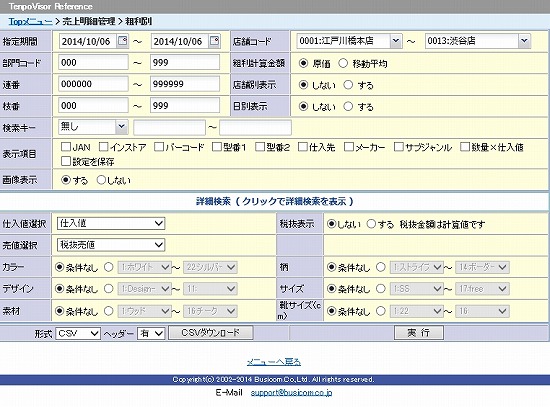
Task: Click the 実行 button
Action: tap(419, 332)
